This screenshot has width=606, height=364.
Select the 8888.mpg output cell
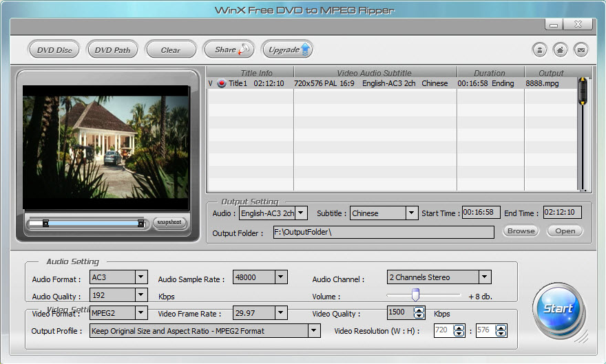(542, 83)
